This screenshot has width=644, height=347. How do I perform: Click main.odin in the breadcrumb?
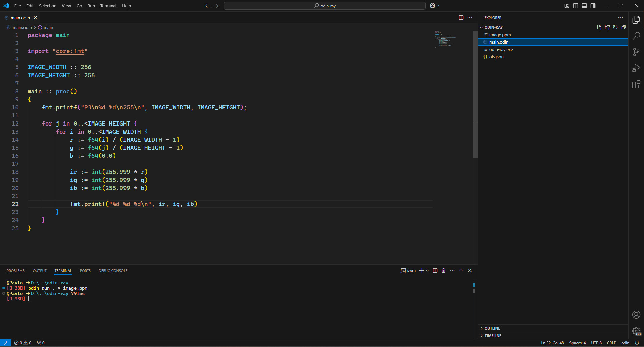pyautogui.click(x=22, y=27)
